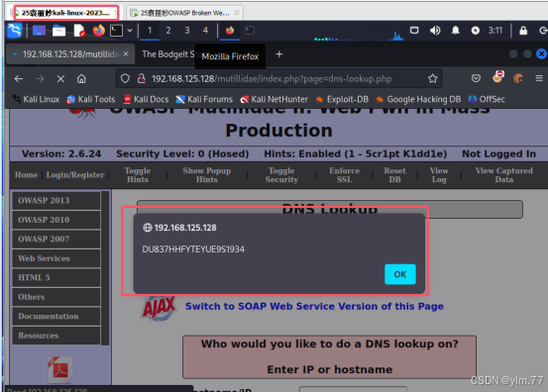Switch to SOAP Web Service Version link
The width and height of the screenshot is (548, 392).
(x=314, y=306)
